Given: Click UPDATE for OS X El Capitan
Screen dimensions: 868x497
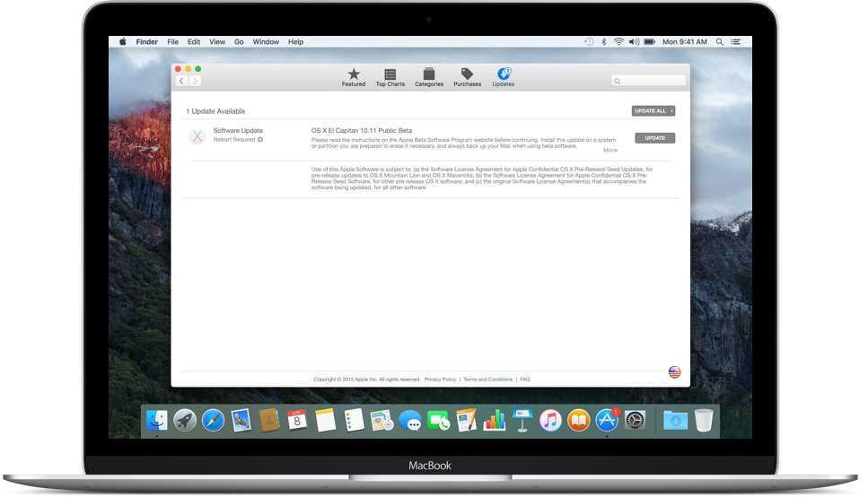Looking at the screenshot, I should pos(655,138).
